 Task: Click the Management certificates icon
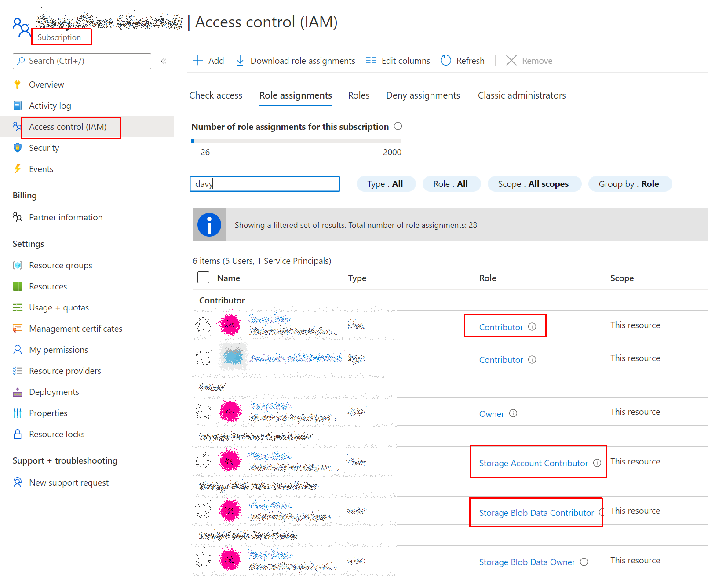[x=18, y=329]
